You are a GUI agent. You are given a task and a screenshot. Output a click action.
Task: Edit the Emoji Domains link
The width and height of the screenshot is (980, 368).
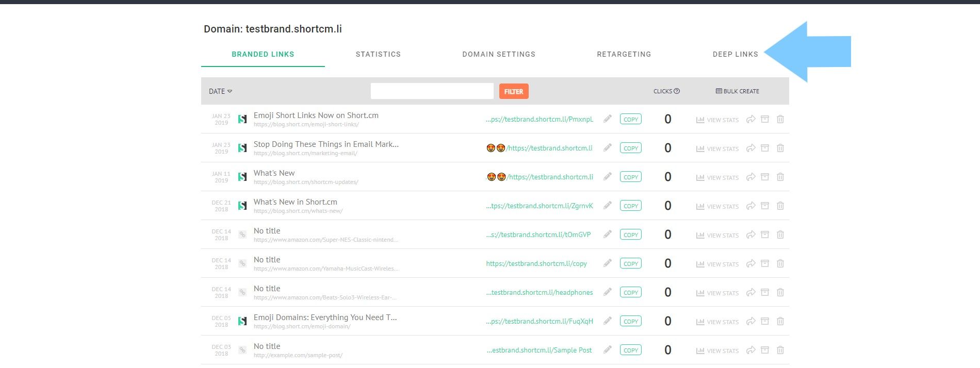pos(608,321)
